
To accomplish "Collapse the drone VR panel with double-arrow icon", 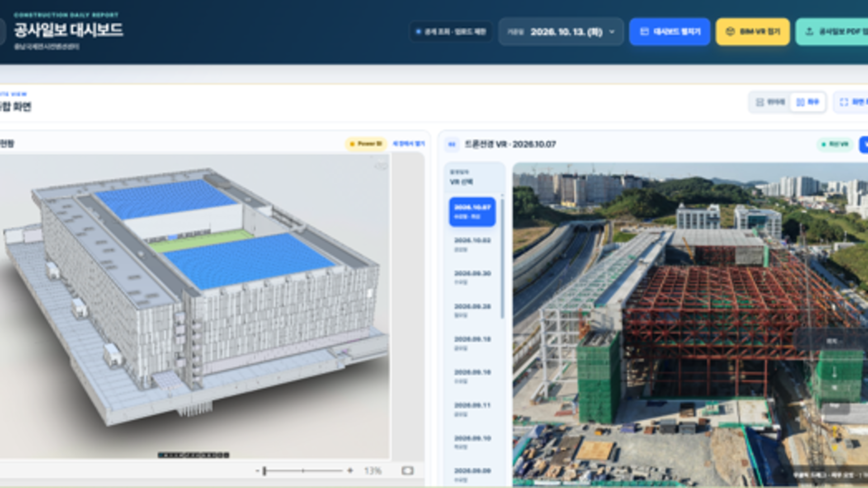I will pos(452,144).
